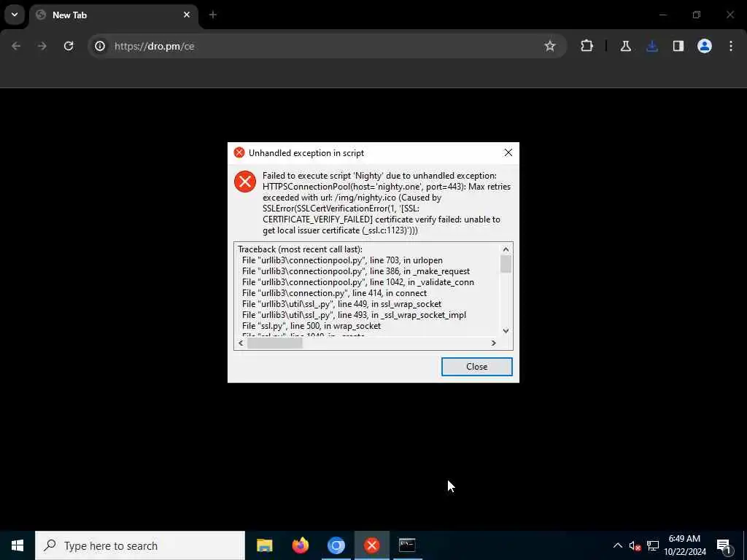The width and height of the screenshot is (747, 560).
Task: Restore down the browser window
Action: click(x=697, y=15)
